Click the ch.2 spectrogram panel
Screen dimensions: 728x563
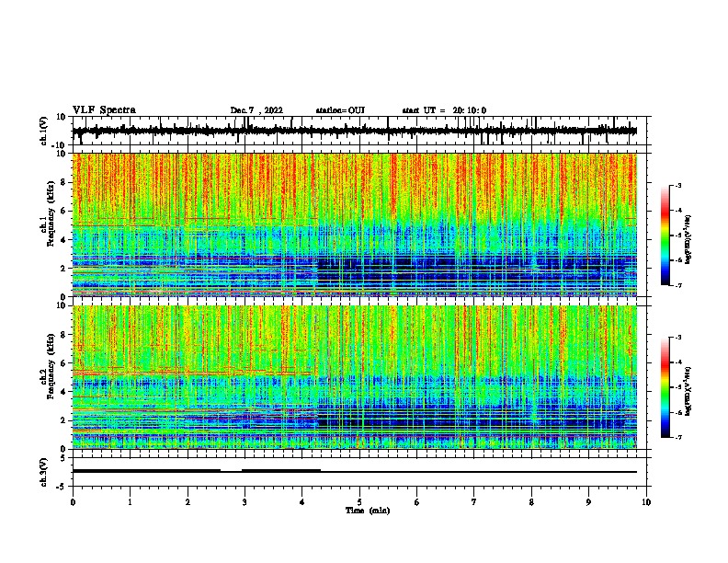click(355, 377)
